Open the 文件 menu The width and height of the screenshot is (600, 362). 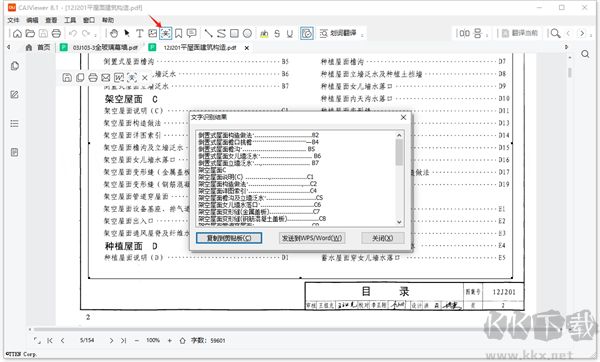[13, 20]
